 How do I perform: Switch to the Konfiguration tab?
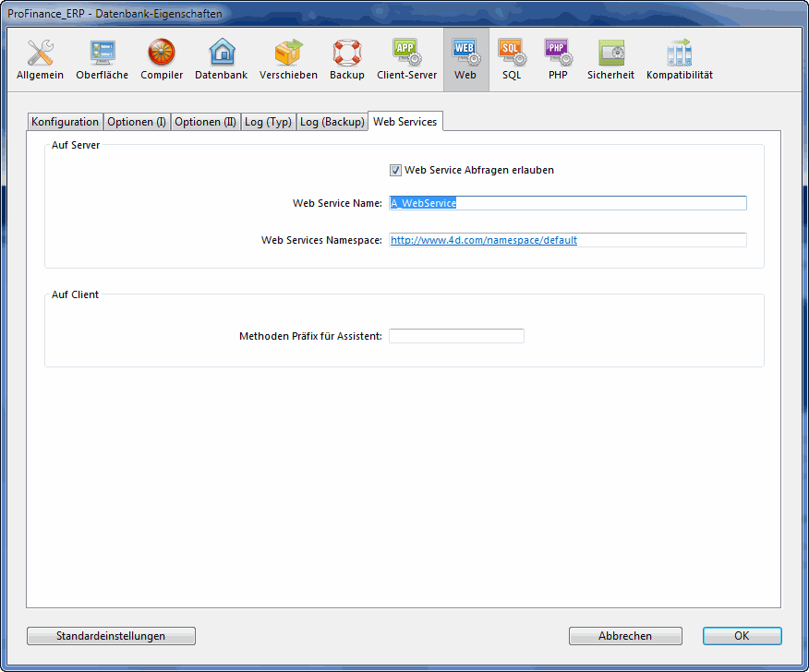(65, 122)
